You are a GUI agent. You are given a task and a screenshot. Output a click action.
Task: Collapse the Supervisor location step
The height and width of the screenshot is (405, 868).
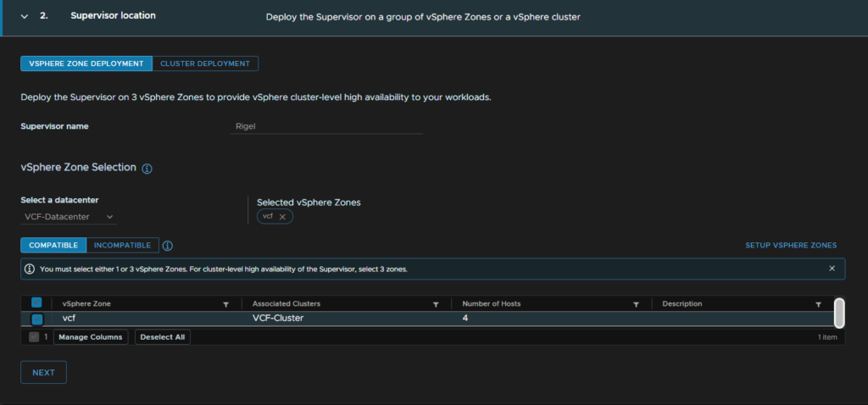[x=24, y=16]
